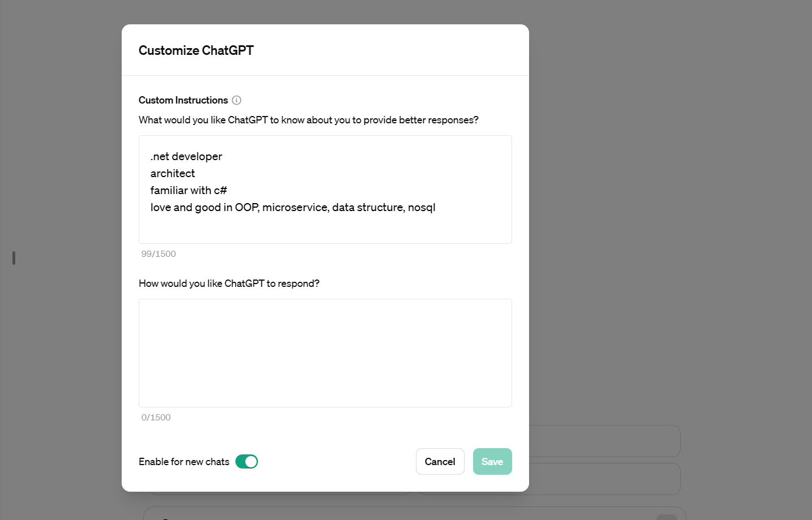Click the sidebar handle on the left edge
This screenshot has height=520, width=812.
pos(14,258)
